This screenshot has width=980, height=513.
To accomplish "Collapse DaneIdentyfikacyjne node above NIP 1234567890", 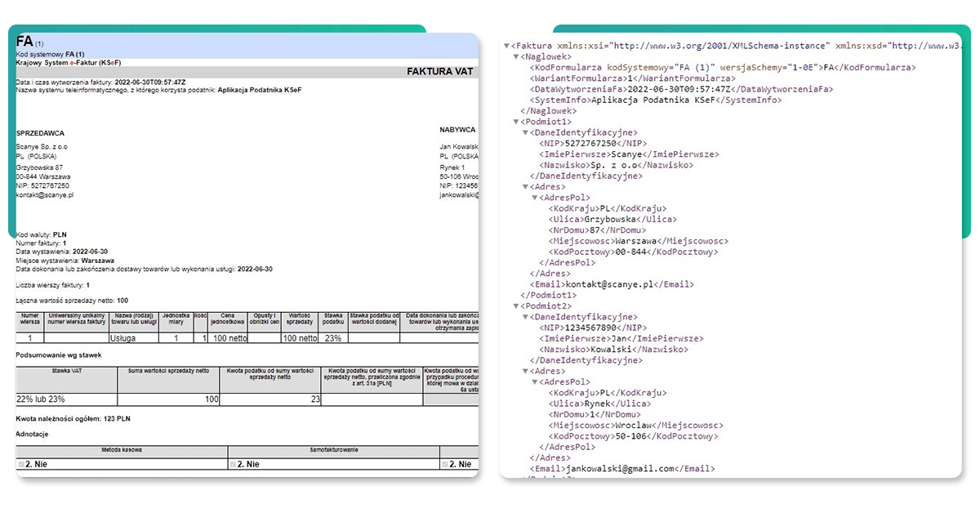I will pos(524,317).
